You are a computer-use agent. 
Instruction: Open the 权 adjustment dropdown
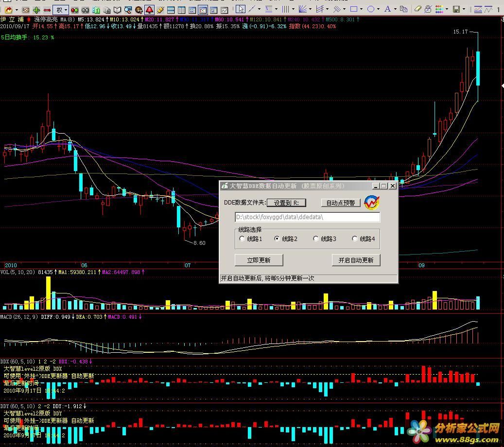click(61, 10)
